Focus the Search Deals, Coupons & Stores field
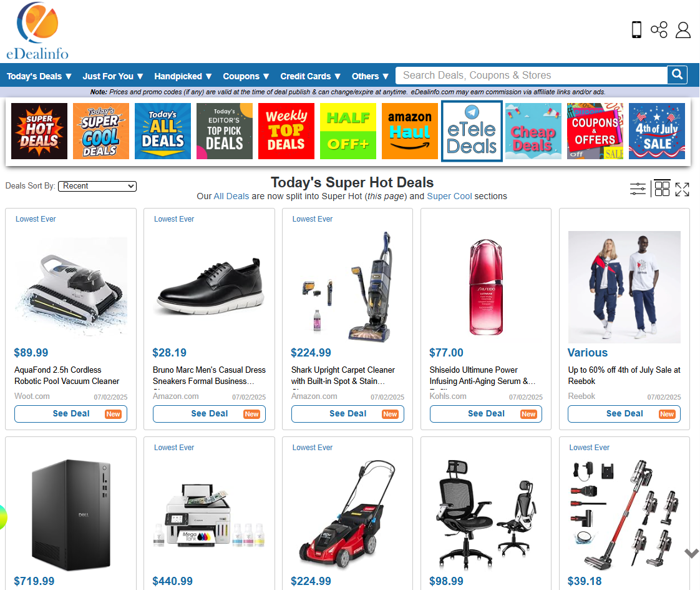This screenshot has height=590, width=700. [532, 75]
